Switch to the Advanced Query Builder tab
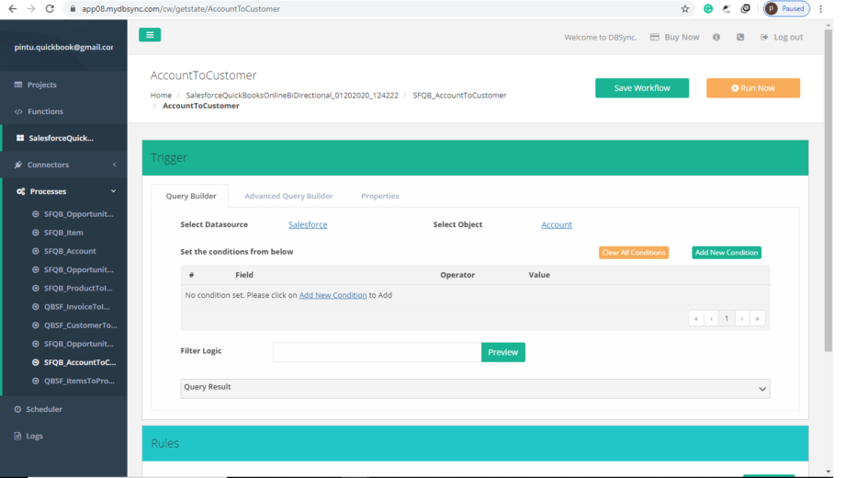 pos(288,196)
